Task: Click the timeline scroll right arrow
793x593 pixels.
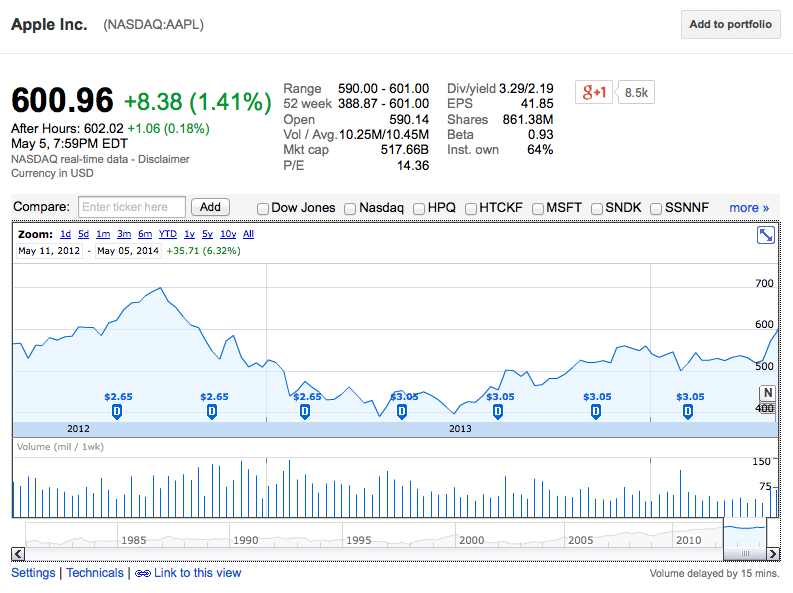Action: pos(773,553)
